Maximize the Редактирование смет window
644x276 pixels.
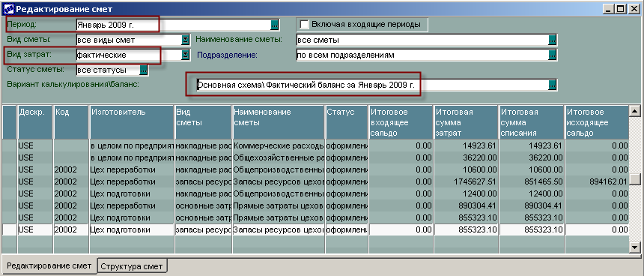[621, 9]
